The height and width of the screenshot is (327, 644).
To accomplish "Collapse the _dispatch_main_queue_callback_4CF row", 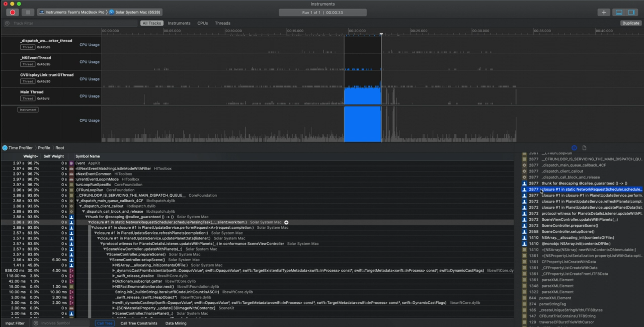I will point(78,201).
